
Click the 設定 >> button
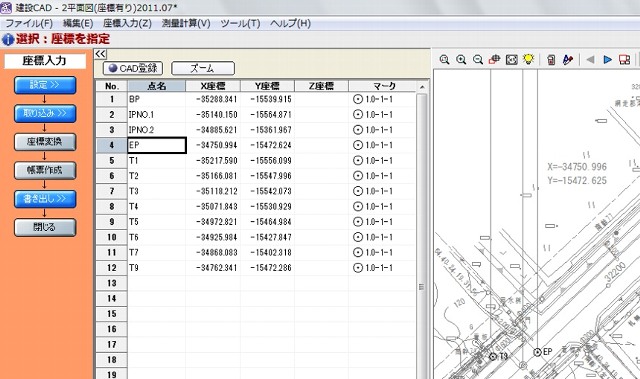coord(45,85)
